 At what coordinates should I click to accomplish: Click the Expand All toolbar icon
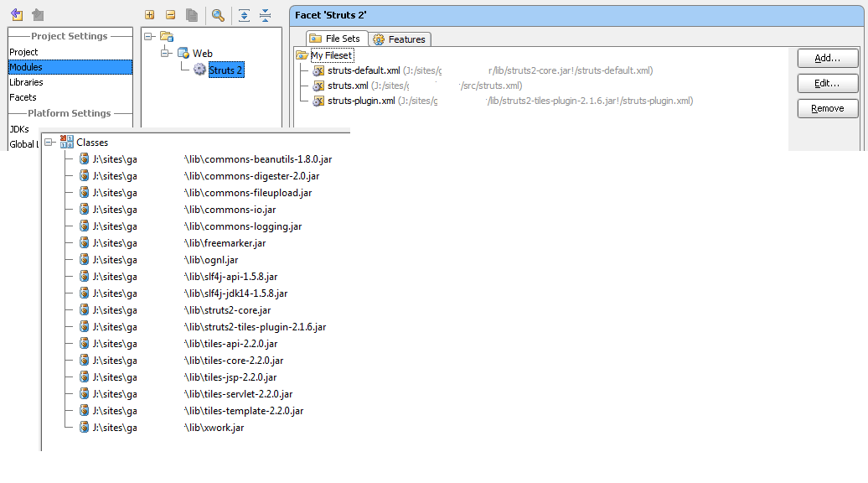pos(244,15)
